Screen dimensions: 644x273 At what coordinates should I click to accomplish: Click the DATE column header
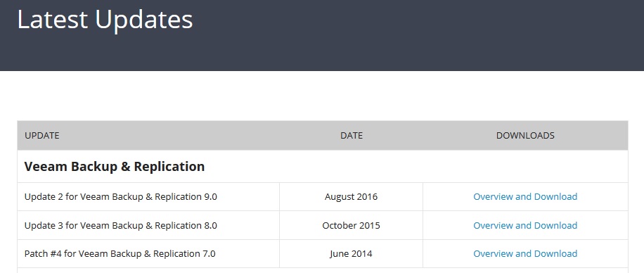click(x=351, y=135)
